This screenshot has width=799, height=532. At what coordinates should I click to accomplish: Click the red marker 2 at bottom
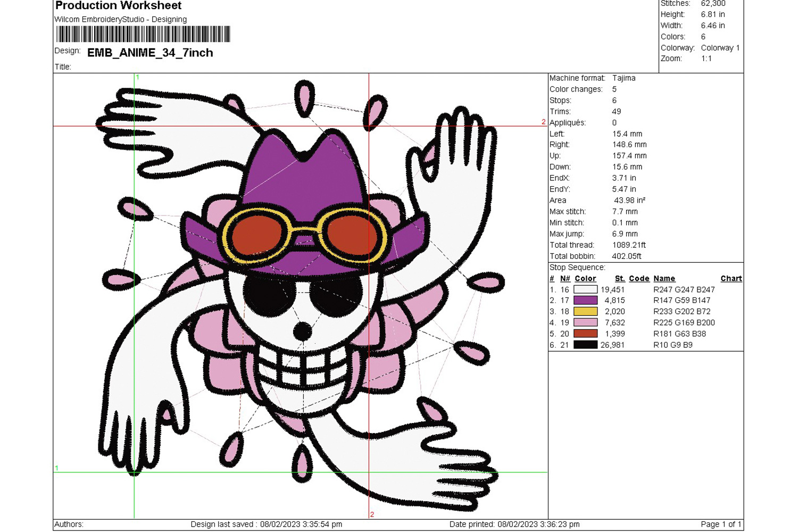click(372, 514)
